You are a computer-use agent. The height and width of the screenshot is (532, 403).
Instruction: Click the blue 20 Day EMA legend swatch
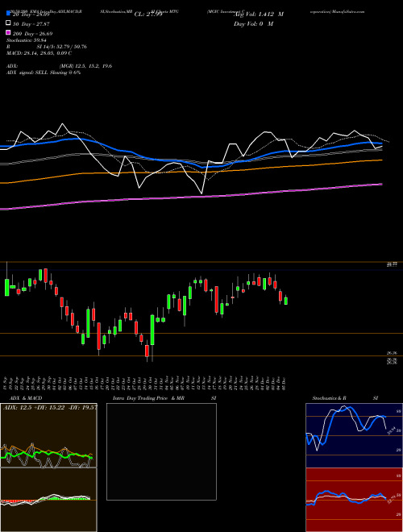point(9,14)
